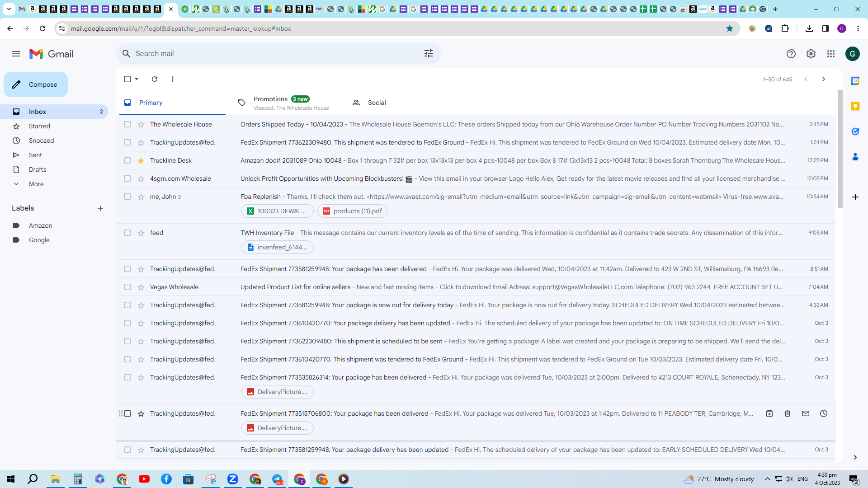Open File Explorer from taskbar

pyautogui.click(x=55, y=479)
